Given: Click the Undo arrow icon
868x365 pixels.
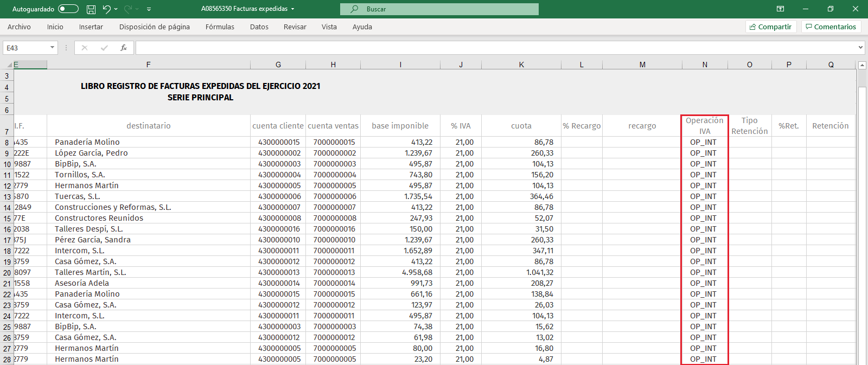Looking at the screenshot, I should [x=106, y=9].
